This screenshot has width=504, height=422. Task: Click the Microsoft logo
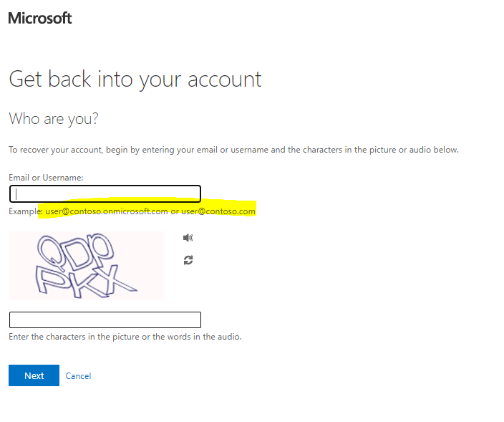click(x=40, y=18)
